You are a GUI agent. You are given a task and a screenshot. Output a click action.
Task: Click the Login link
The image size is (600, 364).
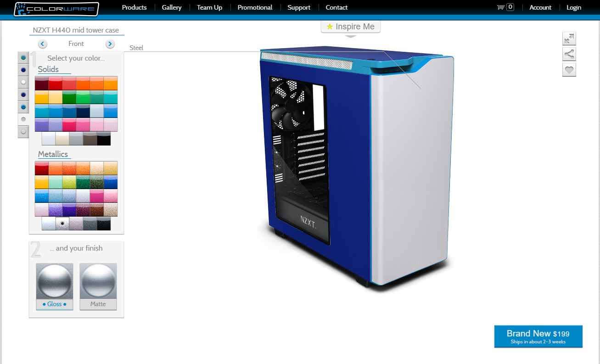[x=574, y=7]
